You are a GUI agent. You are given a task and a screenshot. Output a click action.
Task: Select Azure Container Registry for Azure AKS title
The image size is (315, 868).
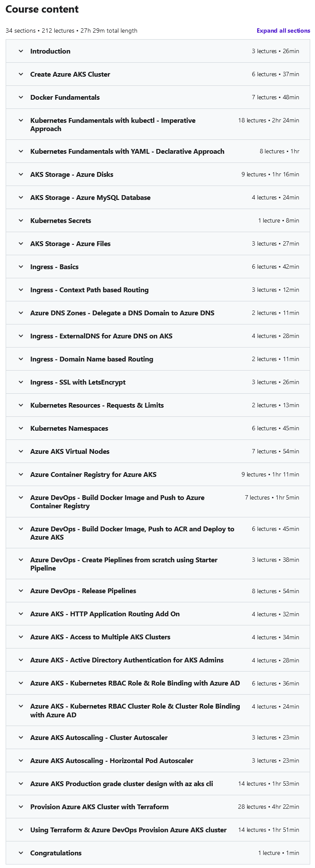tap(93, 474)
